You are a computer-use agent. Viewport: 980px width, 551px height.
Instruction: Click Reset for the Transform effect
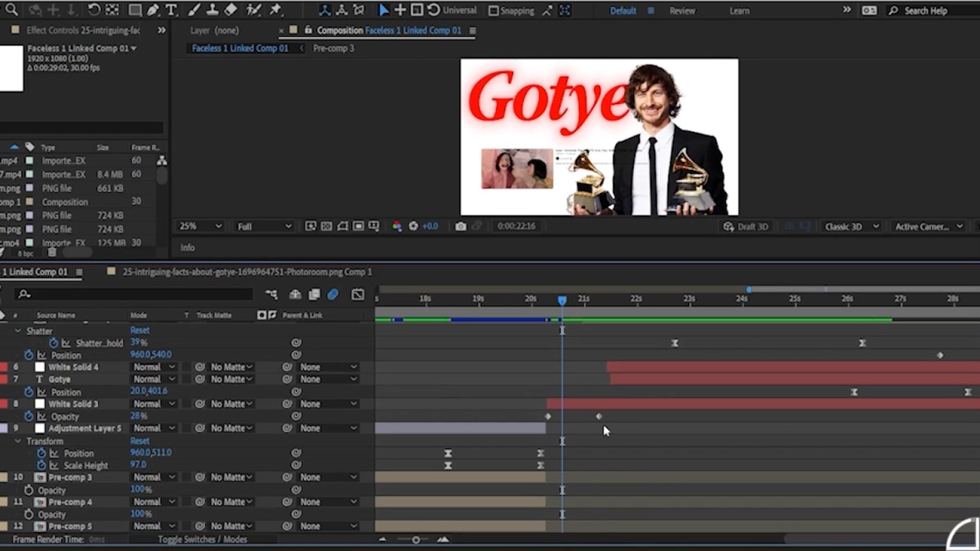tap(139, 441)
